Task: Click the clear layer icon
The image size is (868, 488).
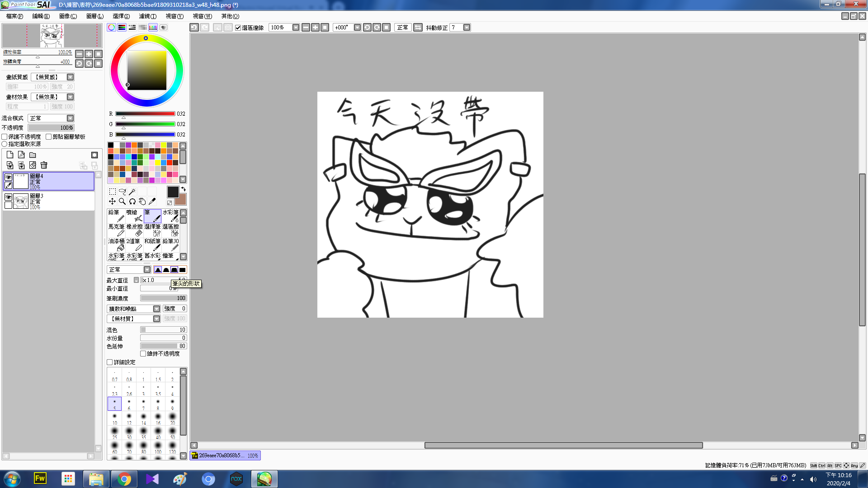Action: click(x=33, y=165)
